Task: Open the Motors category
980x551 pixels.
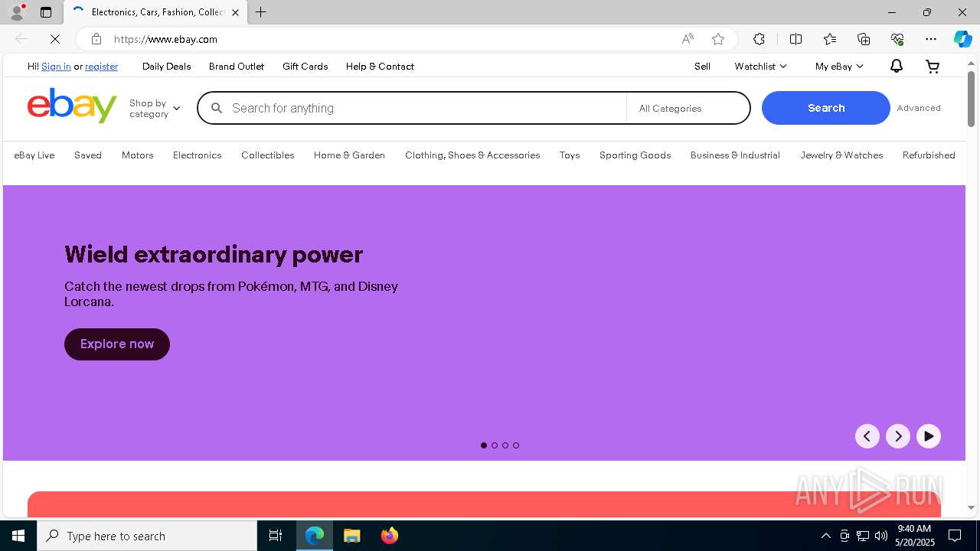Action: click(x=138, y=155)
